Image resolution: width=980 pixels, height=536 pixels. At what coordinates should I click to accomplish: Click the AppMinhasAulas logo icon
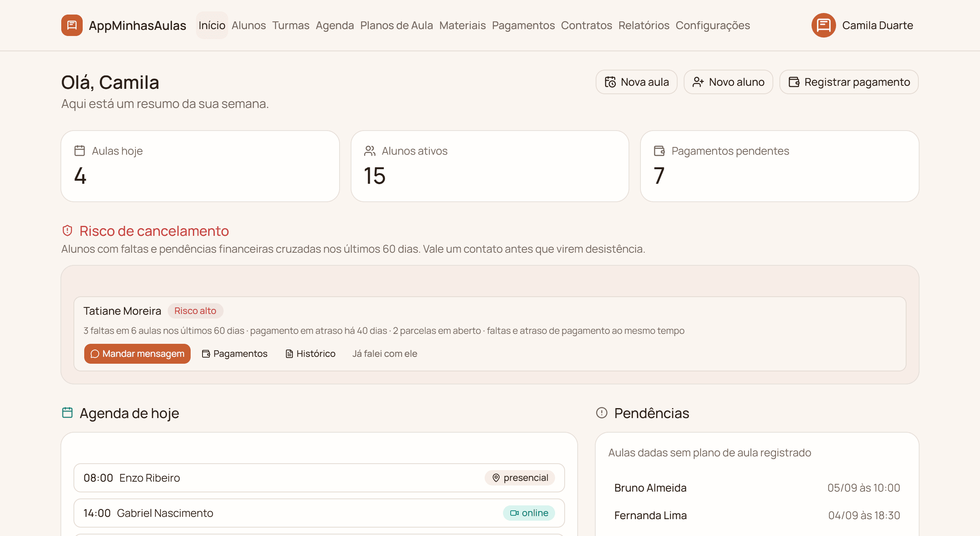(x=72, y=25)
